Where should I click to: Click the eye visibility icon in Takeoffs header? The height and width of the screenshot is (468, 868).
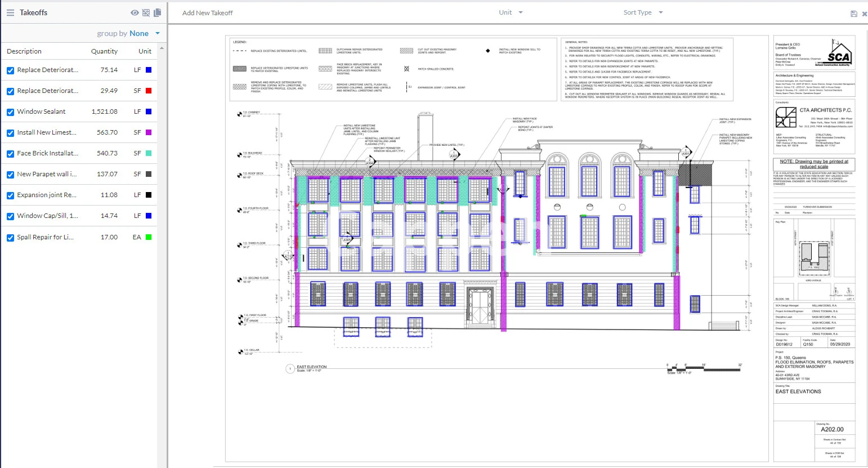(x=135, y=12)
